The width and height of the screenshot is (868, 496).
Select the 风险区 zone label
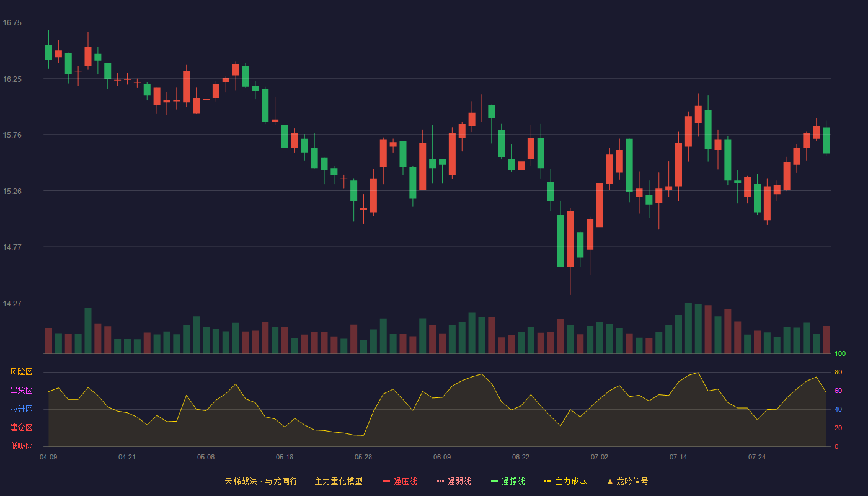(x=21, y=372)
